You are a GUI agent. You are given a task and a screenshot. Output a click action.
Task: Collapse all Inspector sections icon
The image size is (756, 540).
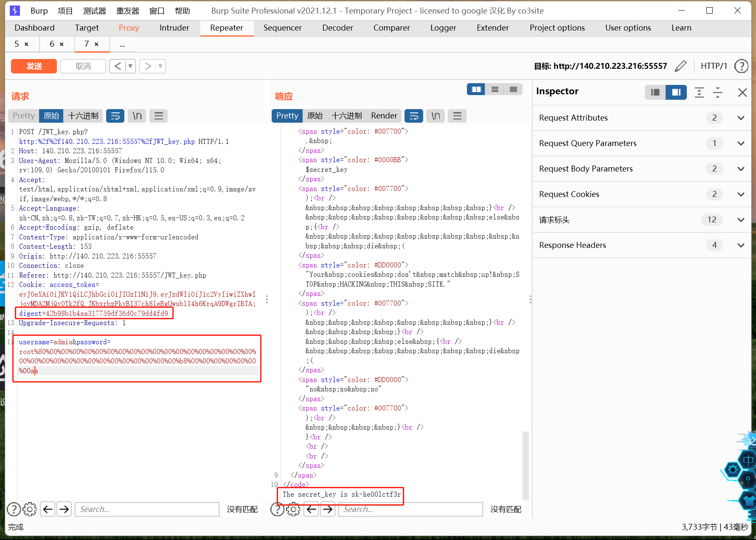pos(718,92)
